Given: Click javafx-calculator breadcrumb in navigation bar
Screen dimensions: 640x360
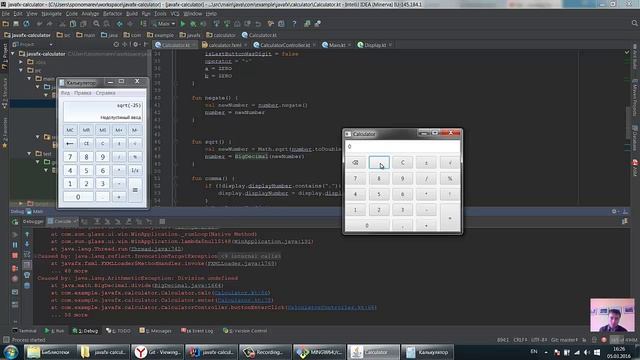Looking at the screenshot, I should pos(27,35).
